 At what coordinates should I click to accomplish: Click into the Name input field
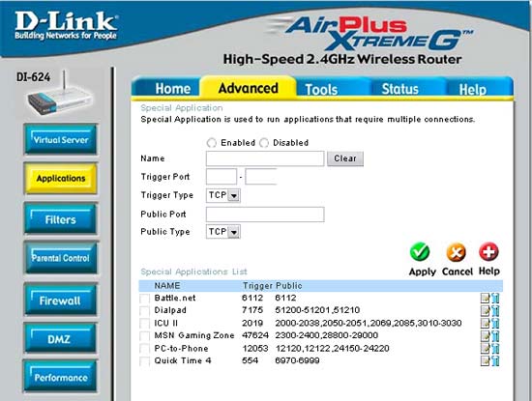tap(265, 158)
